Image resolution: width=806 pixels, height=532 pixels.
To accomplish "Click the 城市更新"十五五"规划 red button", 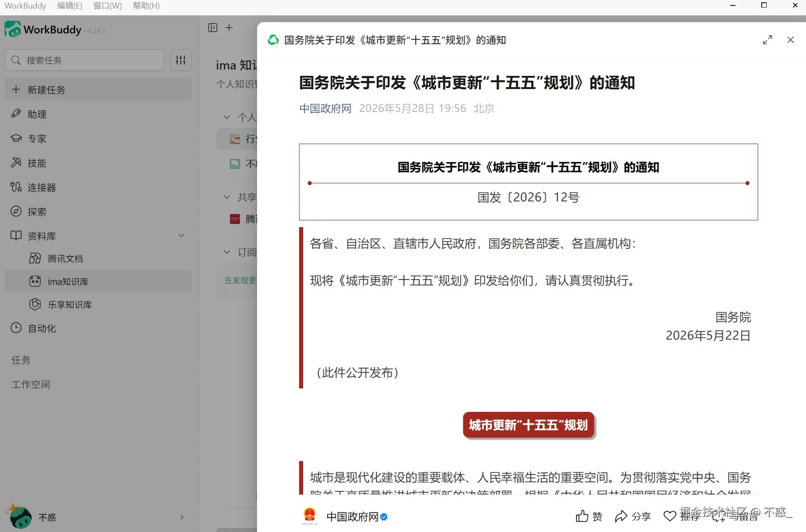I will click(529, 425).
